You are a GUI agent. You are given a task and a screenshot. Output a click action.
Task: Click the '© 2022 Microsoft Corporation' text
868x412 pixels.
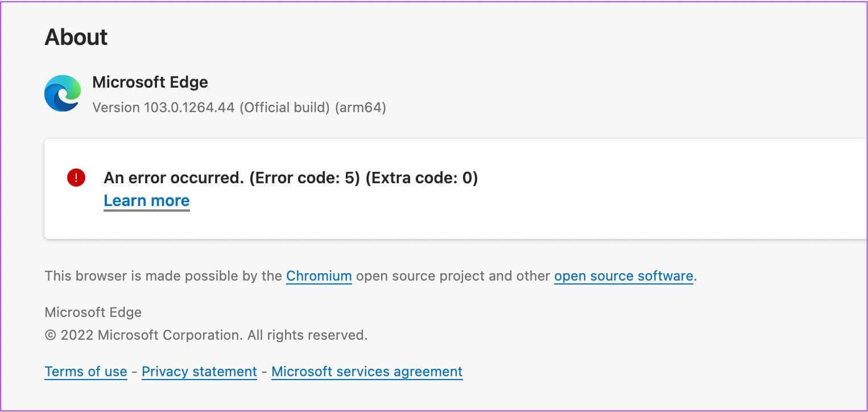tap(143, 335)
